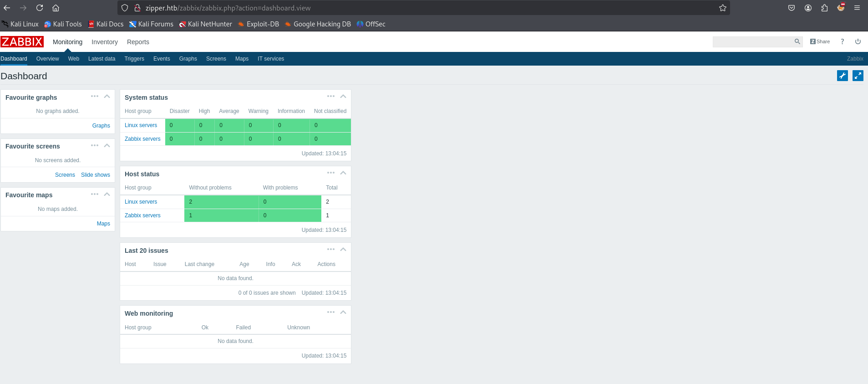This screenshot has height=384, width=868.
Task: Open the Kali Docs bookmark
Action: 106,24
